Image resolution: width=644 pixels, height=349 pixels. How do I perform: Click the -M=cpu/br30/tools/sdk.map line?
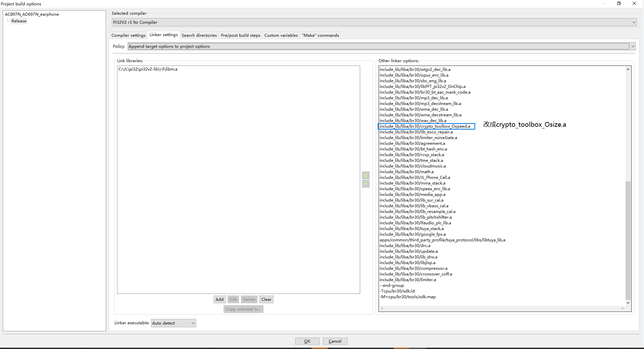408,297
